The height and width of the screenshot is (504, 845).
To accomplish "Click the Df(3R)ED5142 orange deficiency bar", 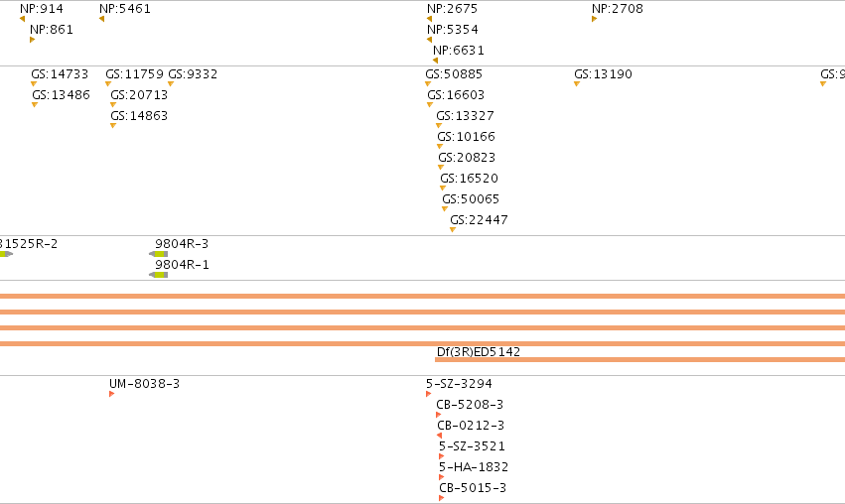I will tap(639, 360).
